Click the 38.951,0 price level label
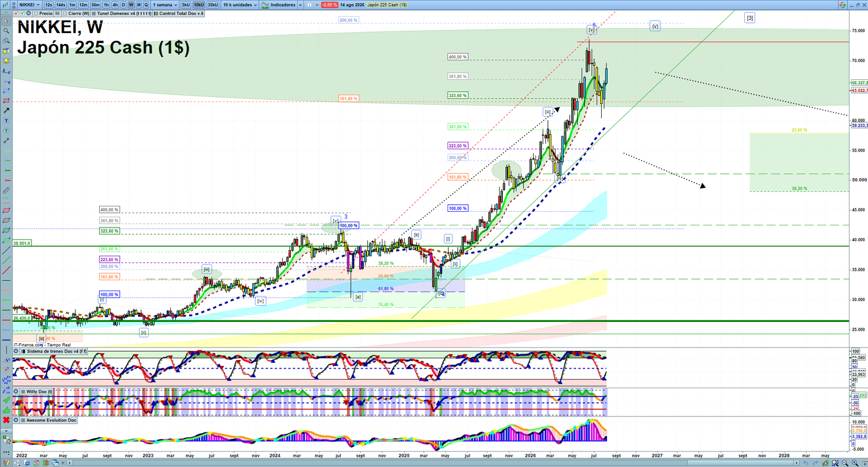The image size is (868, 467). pyautogui.click(x=22, y=243)
